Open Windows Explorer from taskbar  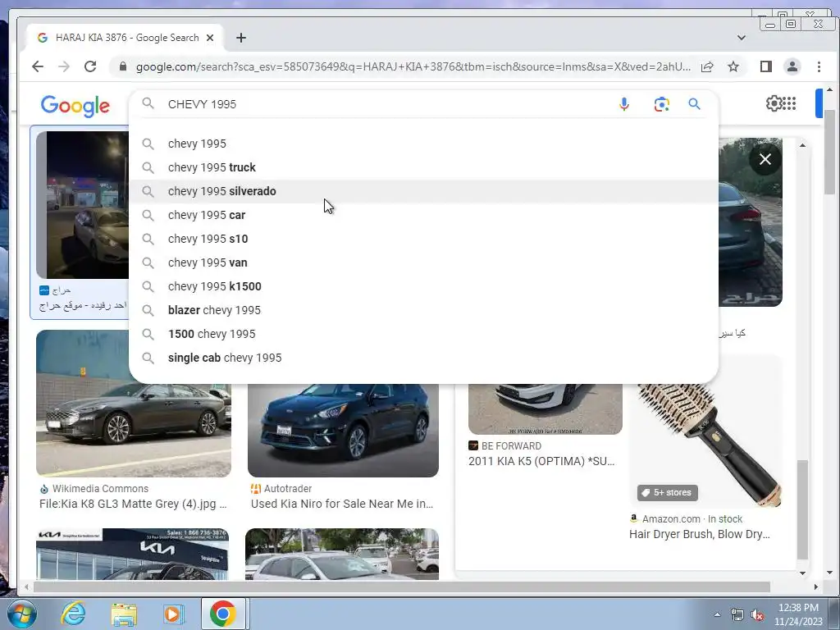point(124,614)
